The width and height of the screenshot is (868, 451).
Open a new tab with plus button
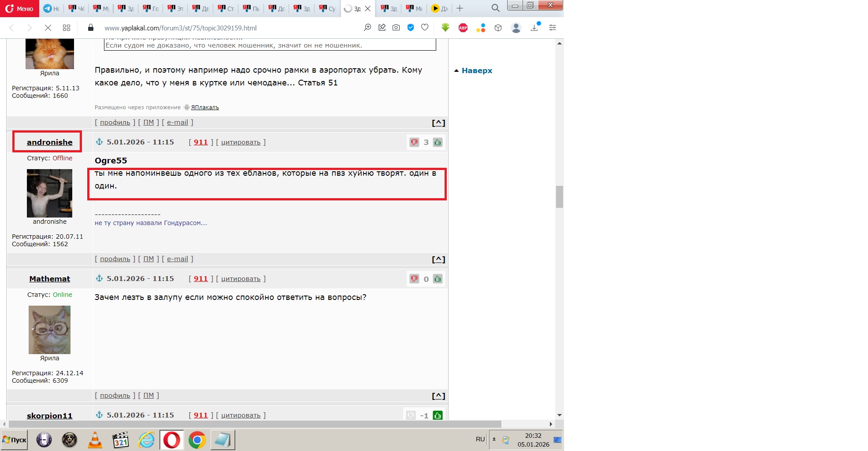tap(460, 8)
